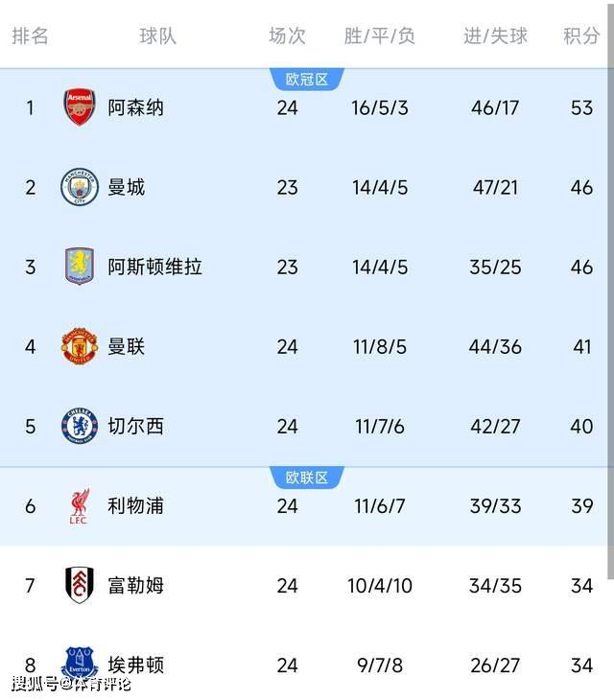Click the Manchester City club crest
Image resolution: width=614 pixels, height=700 pixels.
coord(80,187)
